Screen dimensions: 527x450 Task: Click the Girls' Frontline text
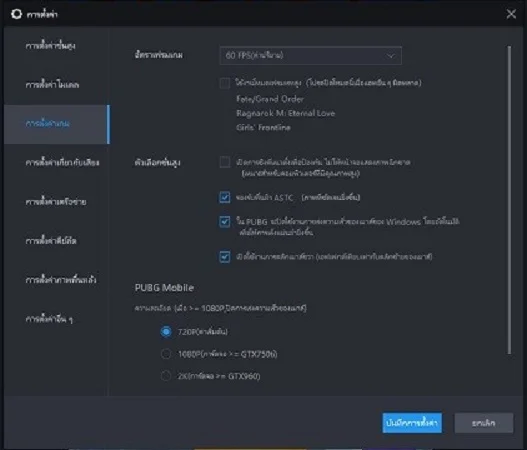pyautogui.click(x=263, y=127)
